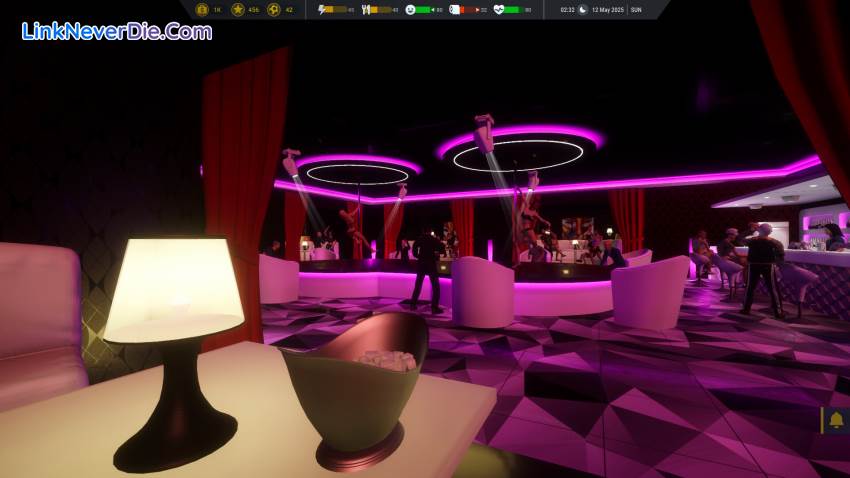Click the toilet paper hygiene icon
The width and height of the screenshot is (850, 478).
click(x=454, y=9)
